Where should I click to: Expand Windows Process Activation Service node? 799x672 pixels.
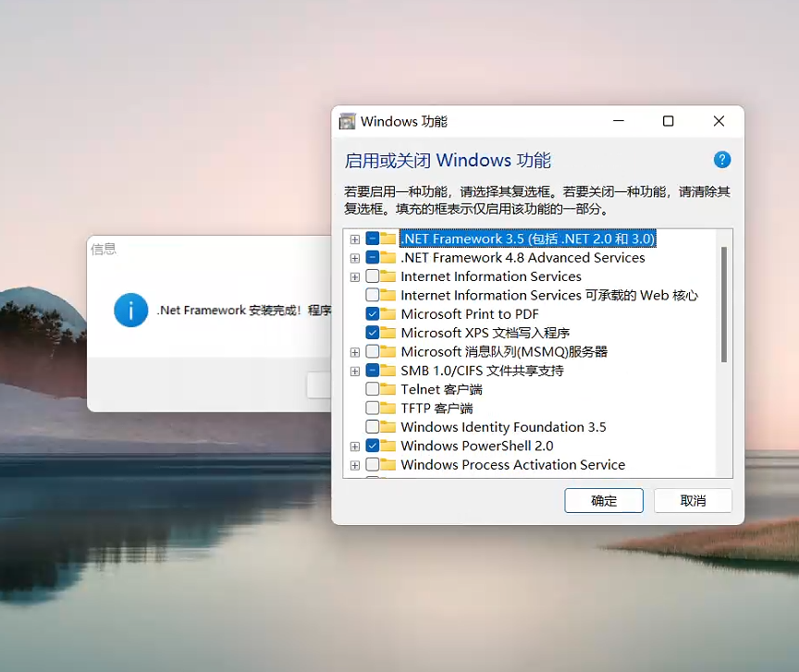(355, 465)
